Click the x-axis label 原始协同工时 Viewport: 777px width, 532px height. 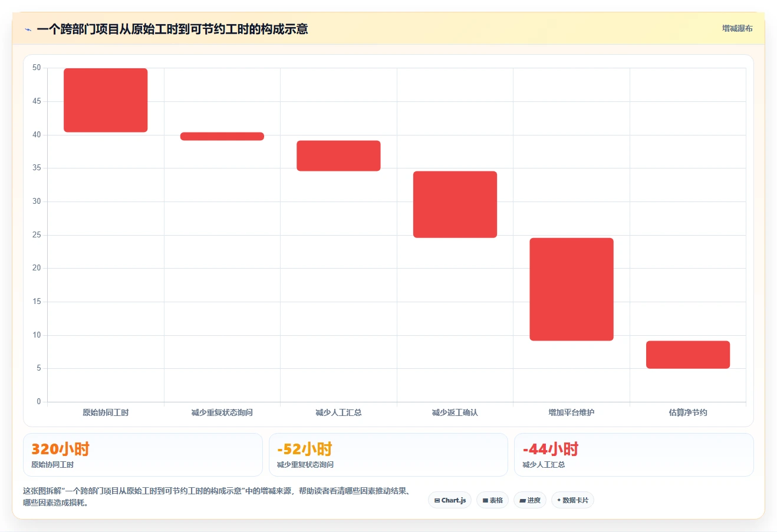(x=106, y=412)
